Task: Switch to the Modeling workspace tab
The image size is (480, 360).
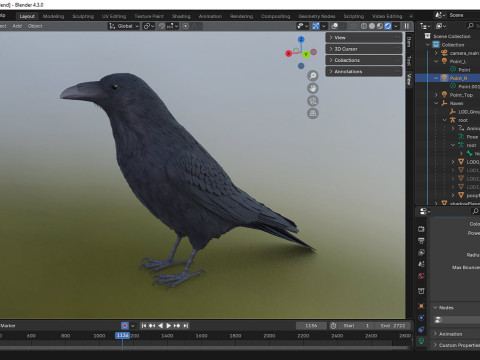Action: [x=53, y=16]
